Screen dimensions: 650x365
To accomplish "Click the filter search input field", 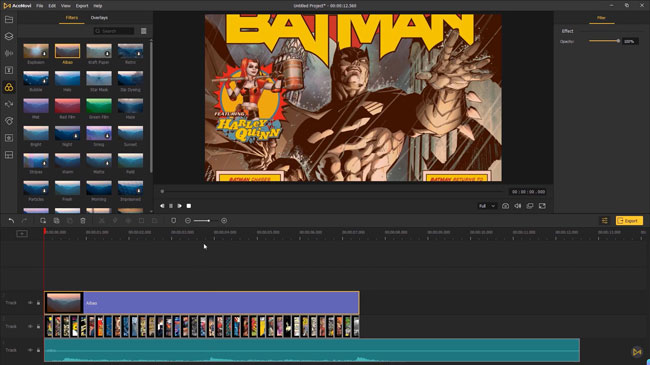I will click(114, 31).
